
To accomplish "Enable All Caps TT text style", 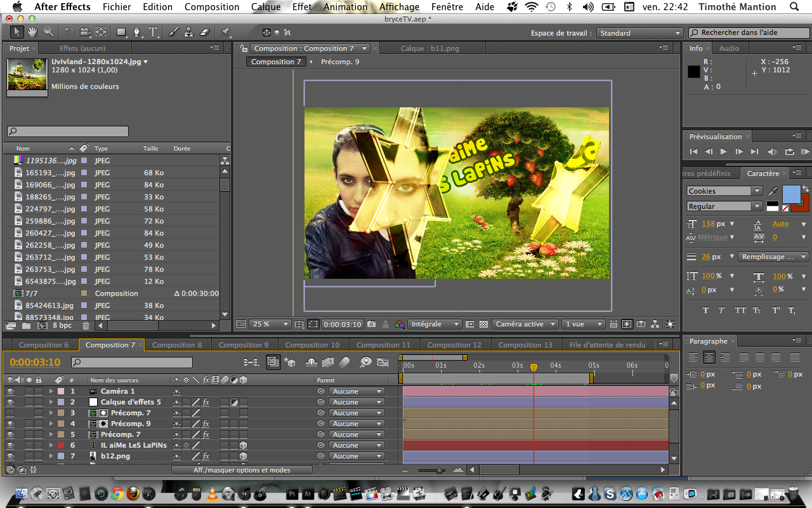I will click(740, 311).
